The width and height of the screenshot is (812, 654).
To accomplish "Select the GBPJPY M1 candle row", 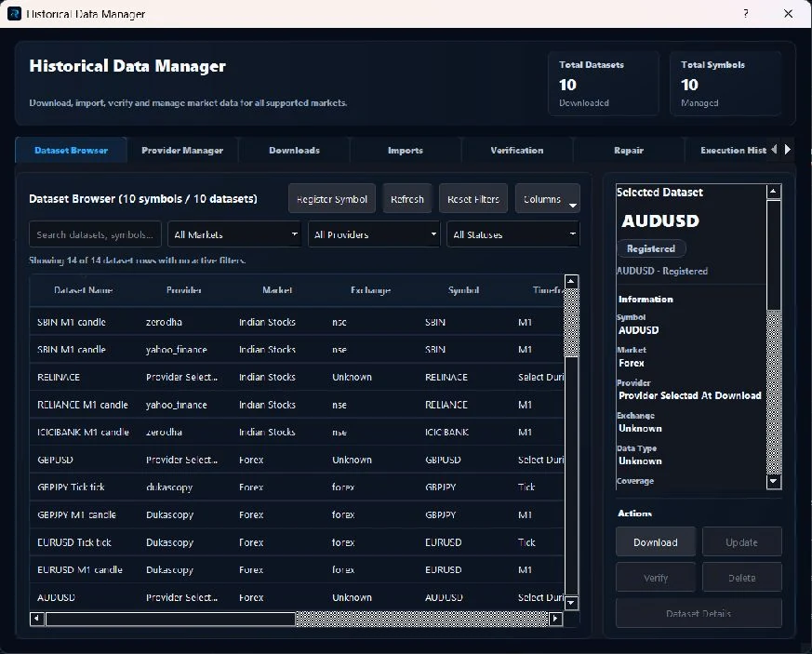I will coord(297,514).
